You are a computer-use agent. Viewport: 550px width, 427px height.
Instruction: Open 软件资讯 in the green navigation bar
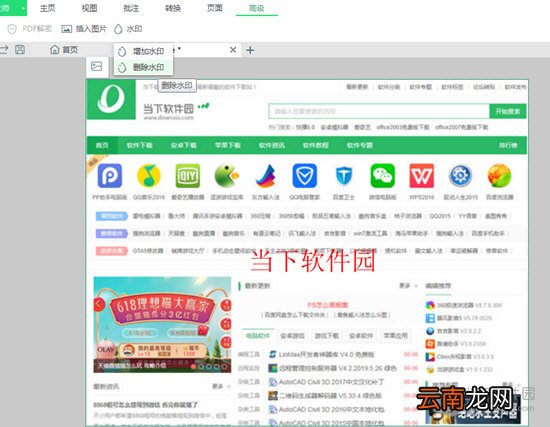272,145
